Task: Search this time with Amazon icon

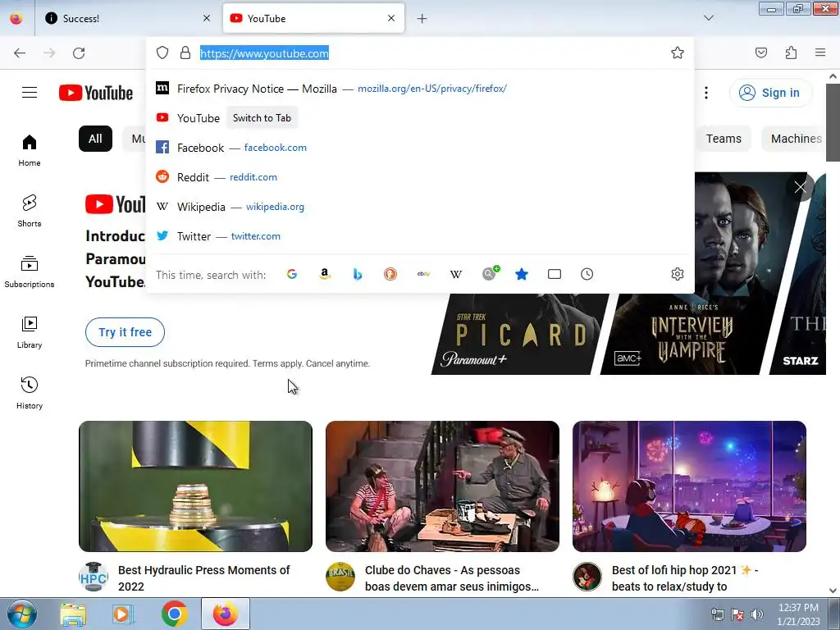Action: pos(325,274)
